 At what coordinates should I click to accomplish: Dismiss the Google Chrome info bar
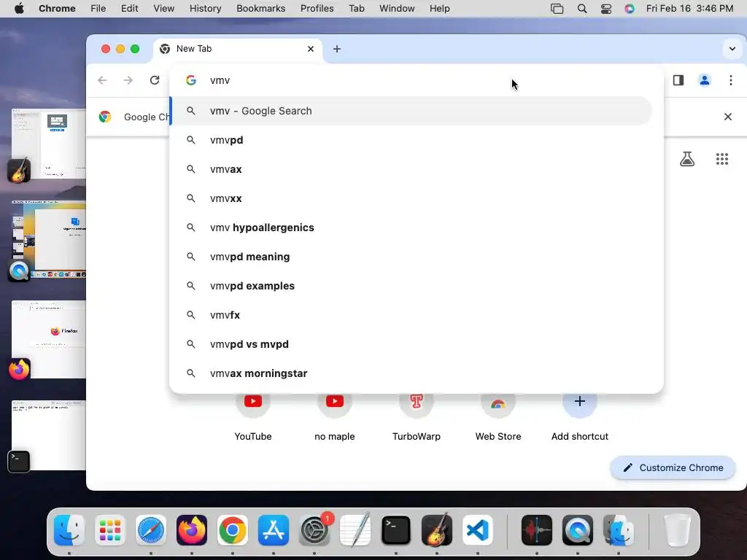[x=728, y=117]
